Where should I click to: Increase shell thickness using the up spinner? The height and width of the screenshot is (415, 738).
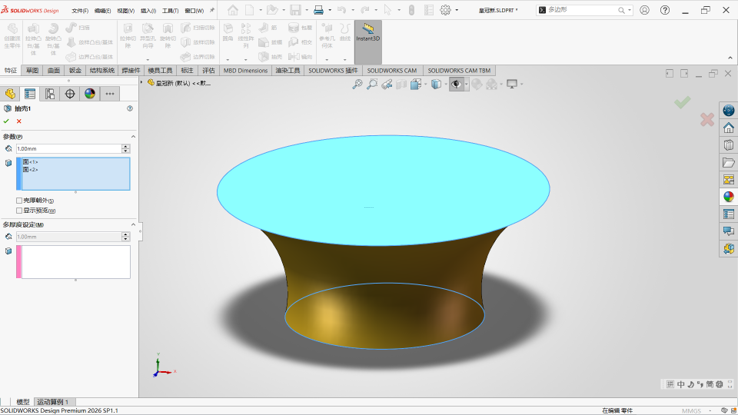(126, 146)
